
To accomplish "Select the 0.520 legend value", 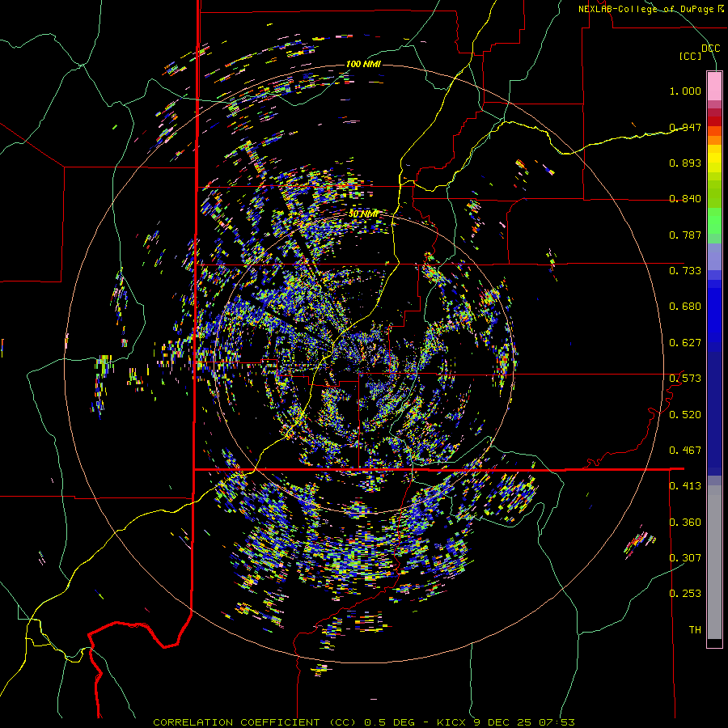I will pyautogui.click(x=685, y=415).
